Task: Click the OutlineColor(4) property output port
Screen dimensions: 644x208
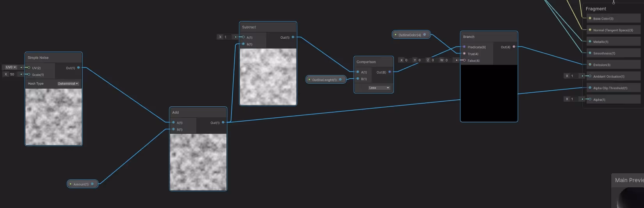Action: pos(425,35)
